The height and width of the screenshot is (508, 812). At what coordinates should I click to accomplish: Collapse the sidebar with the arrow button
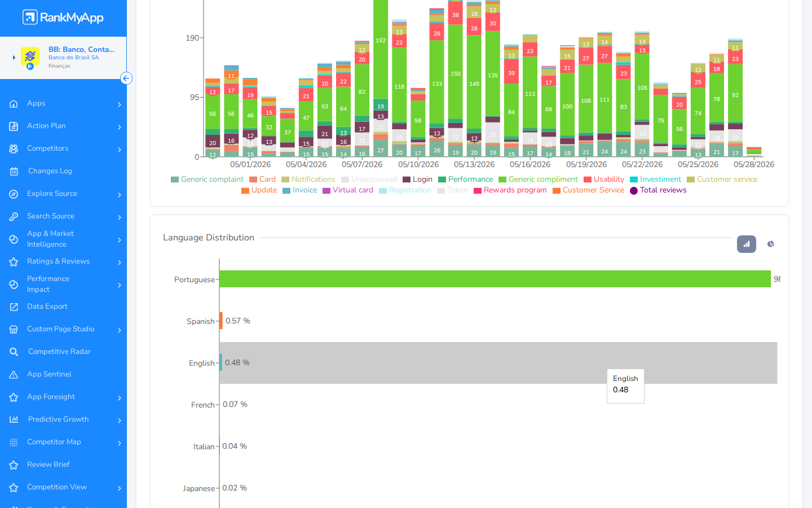tap(126, 78)
